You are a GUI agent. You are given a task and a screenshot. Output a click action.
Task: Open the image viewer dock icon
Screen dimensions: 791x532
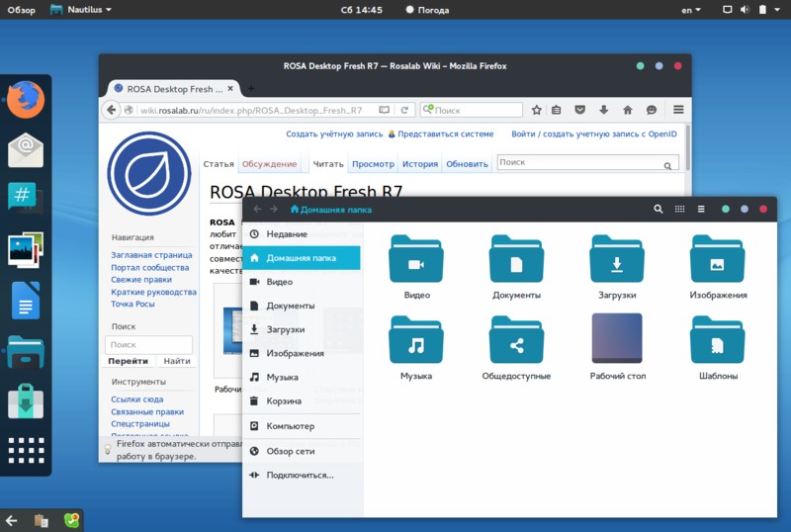click(26, 250)
